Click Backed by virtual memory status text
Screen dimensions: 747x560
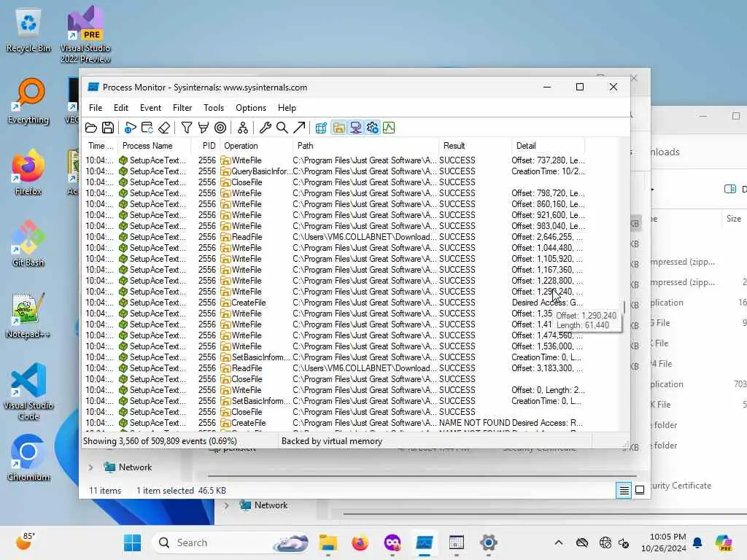pyautogui.click(x=332, y=441)
